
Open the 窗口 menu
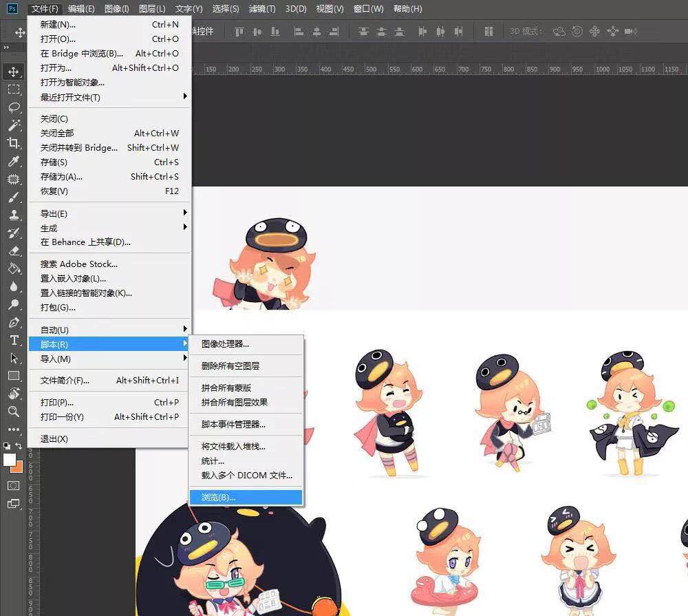tap(367, 9)
